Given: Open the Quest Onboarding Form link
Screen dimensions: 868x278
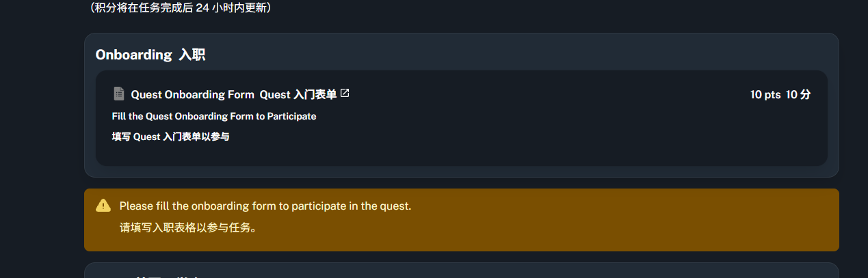Looking at the screenshot, I should pyautogui.click(x=187, y=95).
